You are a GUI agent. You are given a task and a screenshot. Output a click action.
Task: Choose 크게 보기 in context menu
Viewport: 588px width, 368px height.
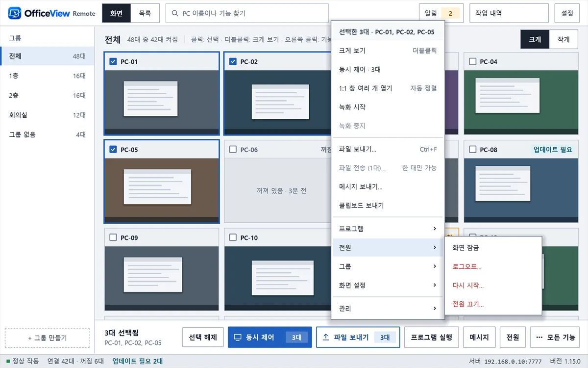coord(388,51)
